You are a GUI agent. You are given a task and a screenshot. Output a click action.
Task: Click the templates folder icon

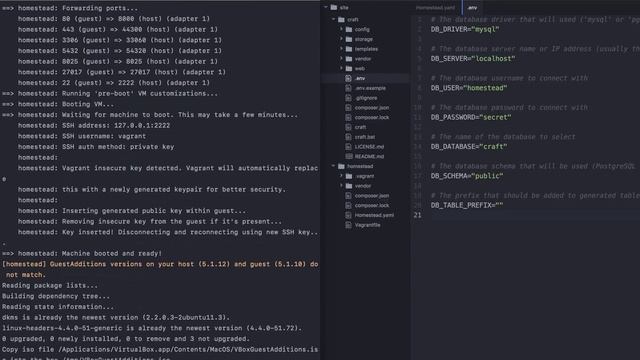pos(349,49)
